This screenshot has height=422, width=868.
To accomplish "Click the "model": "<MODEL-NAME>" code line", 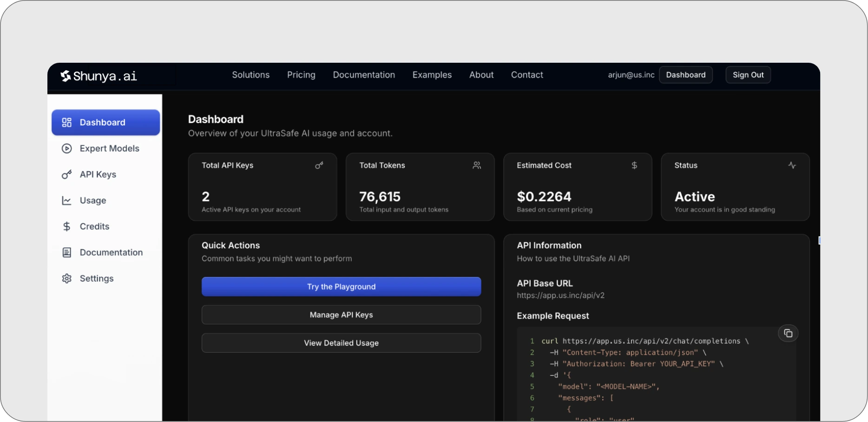I will pos(609,387).
